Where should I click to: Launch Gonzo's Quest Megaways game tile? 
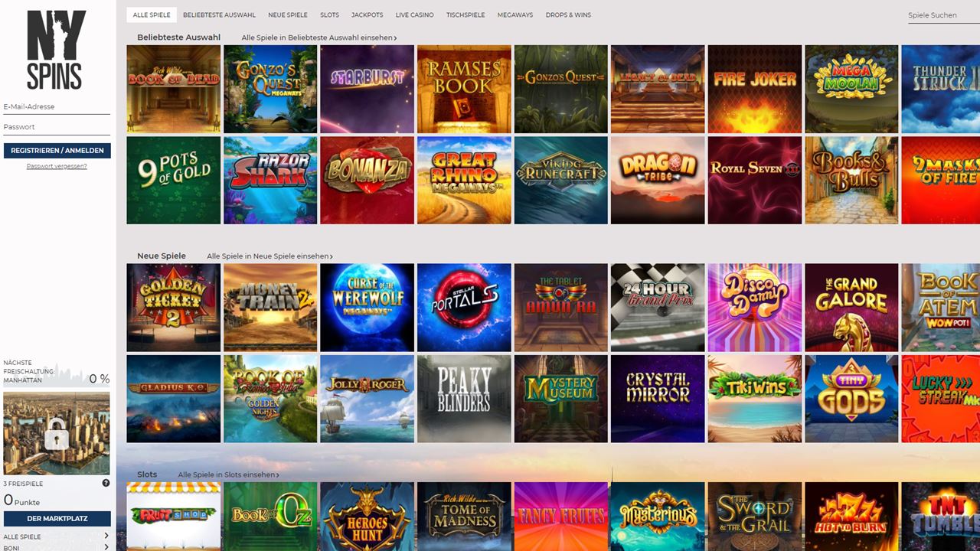click(270, 89)
